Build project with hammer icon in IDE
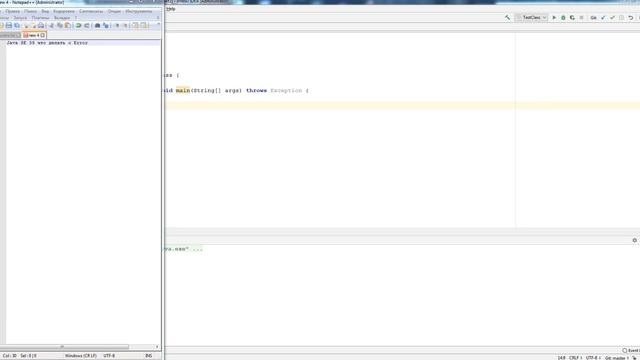This screenshot has height=360, width=640. click(507, 18)
